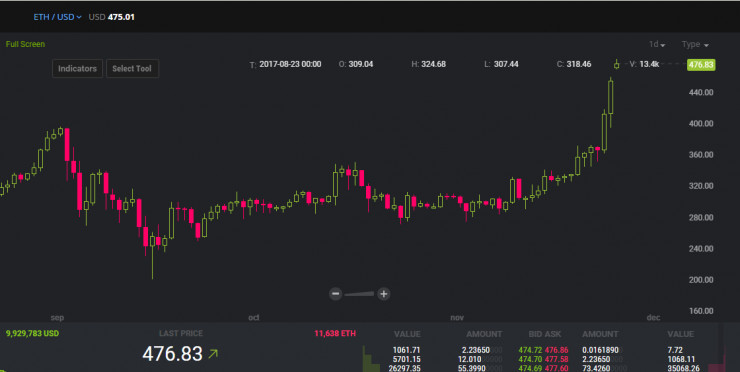Click the candlestick icon near volume readout
Viewport: 740px width, 372px height.
616,64
